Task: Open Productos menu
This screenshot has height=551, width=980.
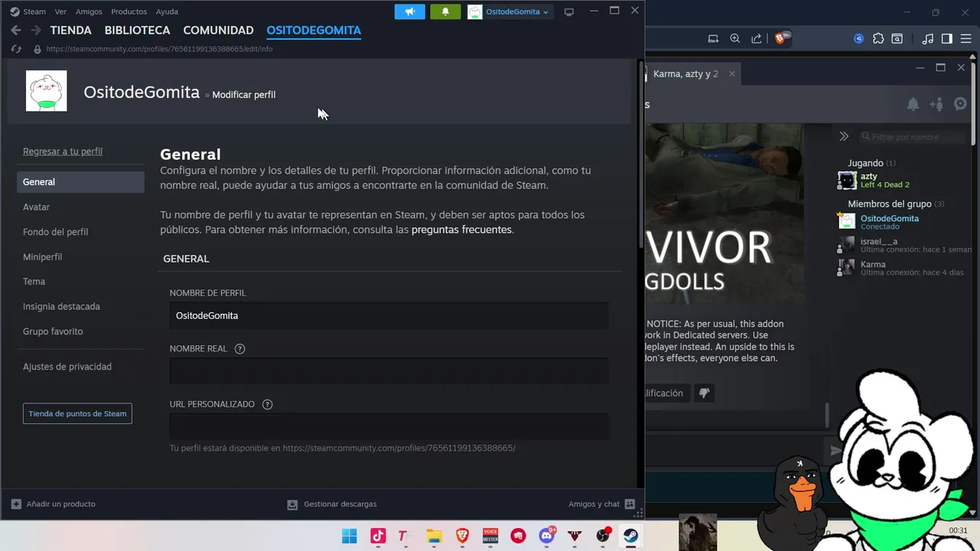Action: (x=129, y=11)
